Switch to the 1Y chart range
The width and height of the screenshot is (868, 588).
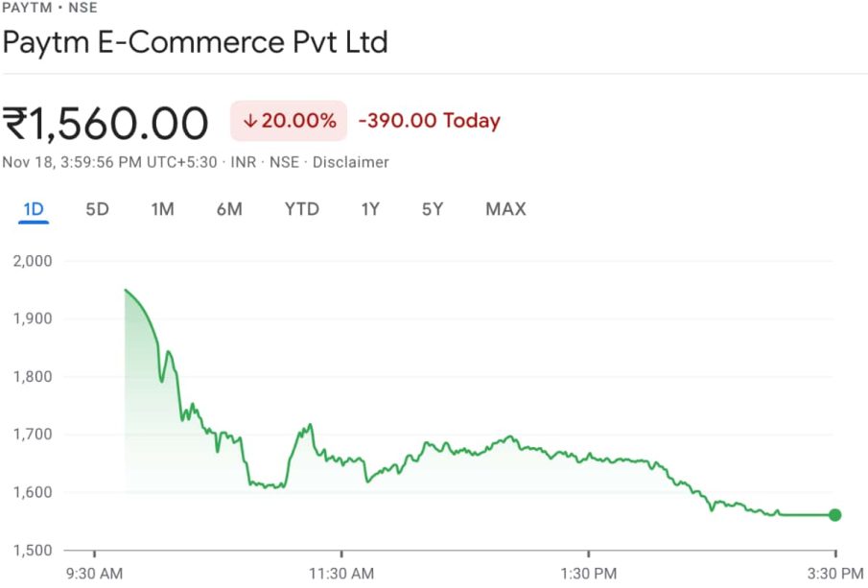tap(370, 209)
